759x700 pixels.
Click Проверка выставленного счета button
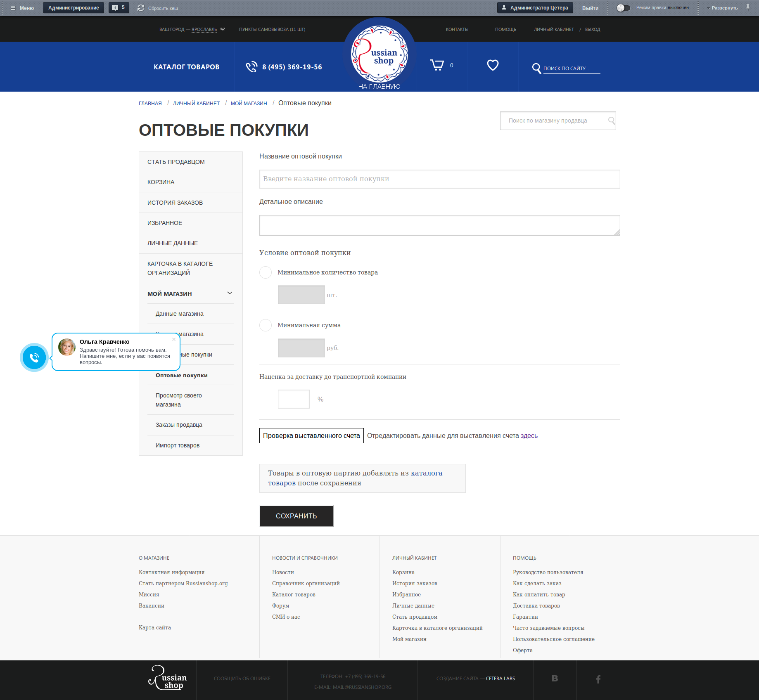(311, 436)
